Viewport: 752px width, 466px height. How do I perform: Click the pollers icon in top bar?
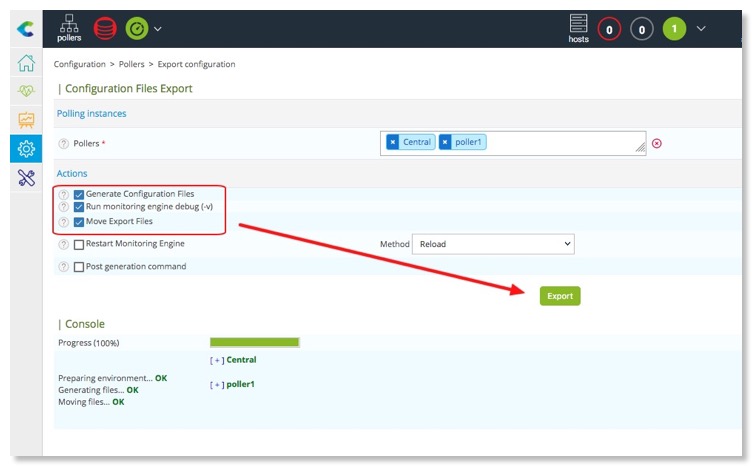click(x=69, y=28)
